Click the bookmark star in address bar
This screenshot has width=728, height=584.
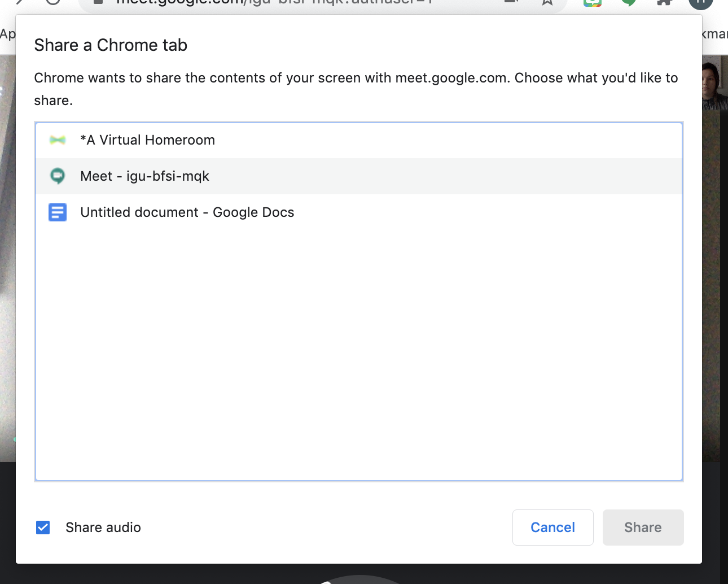(547, 2)
